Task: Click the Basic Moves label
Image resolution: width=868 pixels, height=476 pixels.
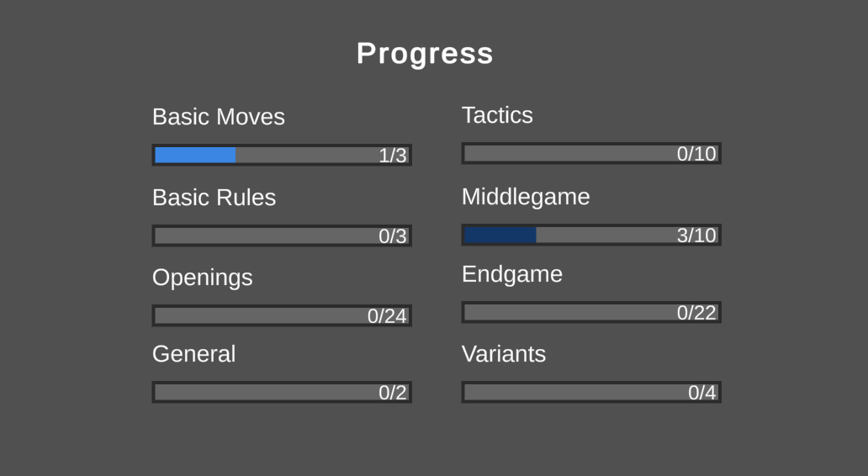Action: click(x=219, y=117)
